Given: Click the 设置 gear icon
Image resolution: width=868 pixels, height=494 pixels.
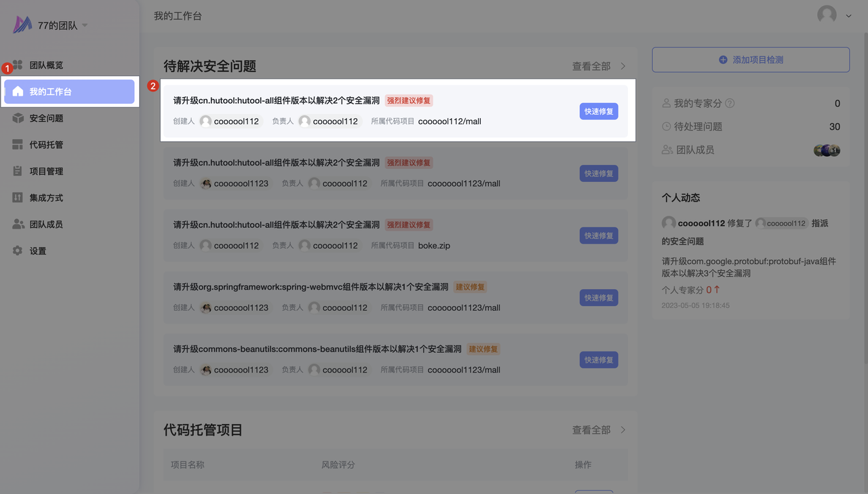Looking at the screenshot, I should [x=18, y=250].
